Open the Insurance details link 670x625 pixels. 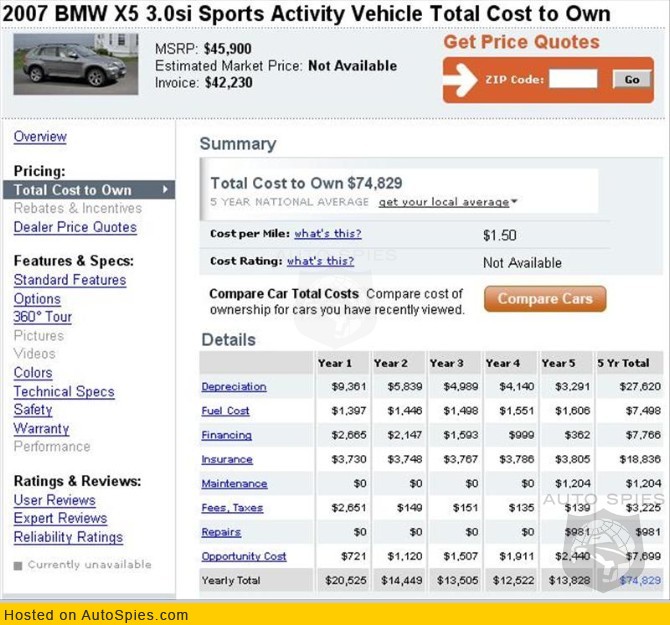227,460
